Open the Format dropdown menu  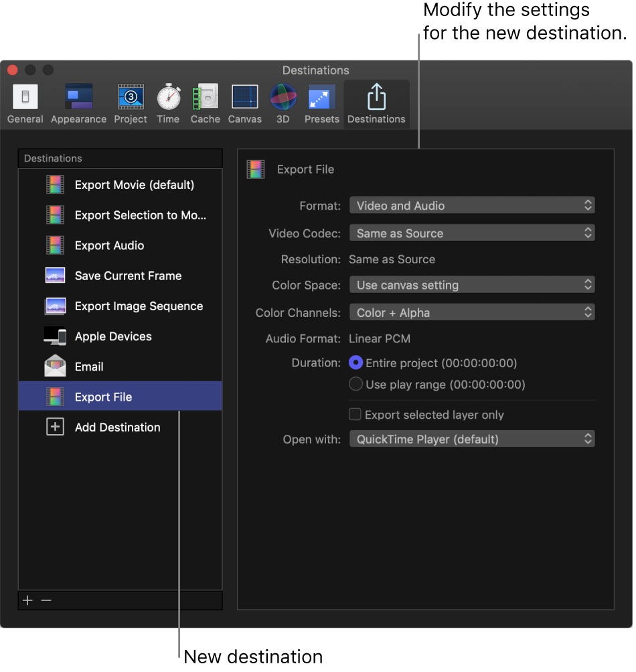coord(472,206)
